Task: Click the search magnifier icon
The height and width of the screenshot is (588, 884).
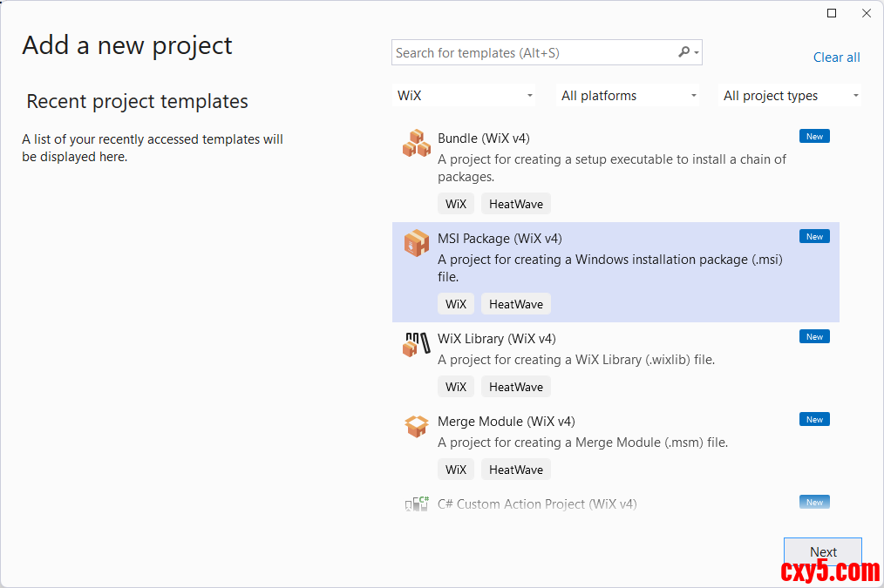Action: click(x=684, y=52)
